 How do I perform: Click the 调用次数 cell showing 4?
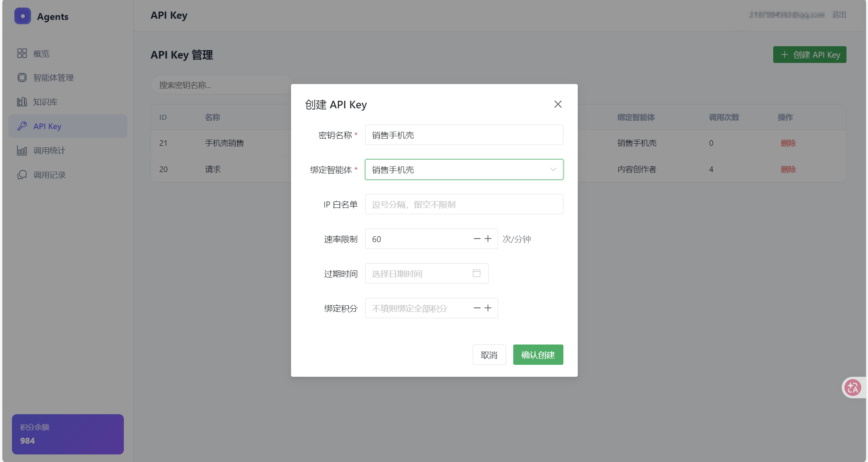(x=711, y=169)
